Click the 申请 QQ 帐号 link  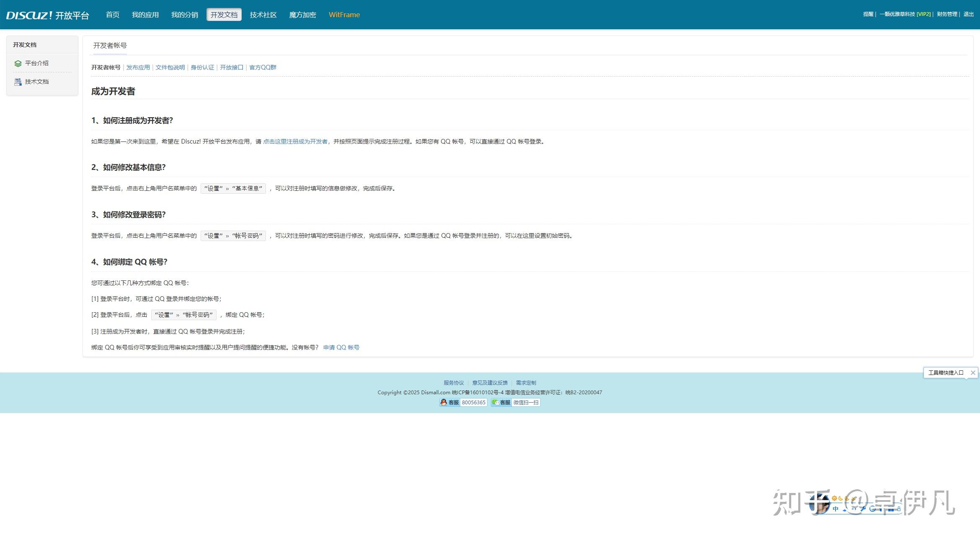coord(341,347)
